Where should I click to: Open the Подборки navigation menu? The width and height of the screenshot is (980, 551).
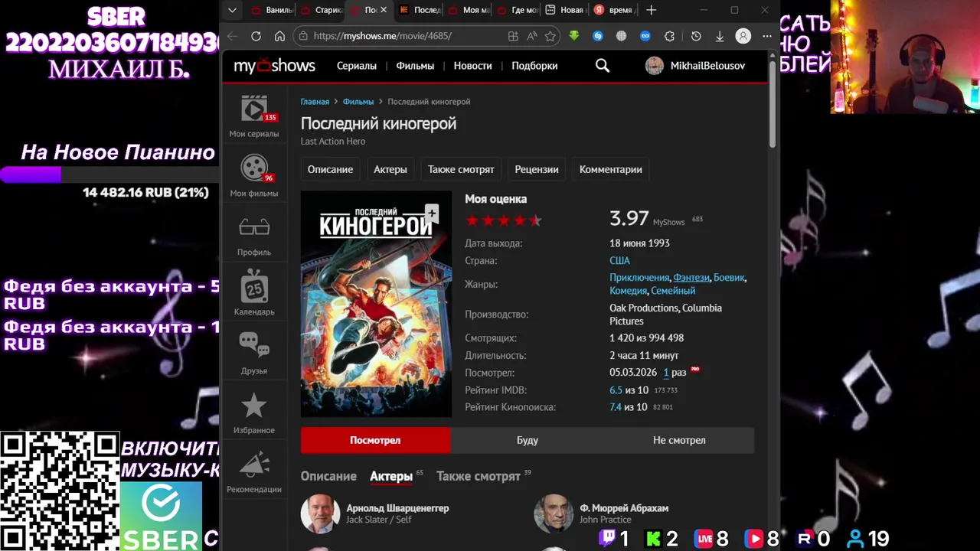tap(534, 66)
